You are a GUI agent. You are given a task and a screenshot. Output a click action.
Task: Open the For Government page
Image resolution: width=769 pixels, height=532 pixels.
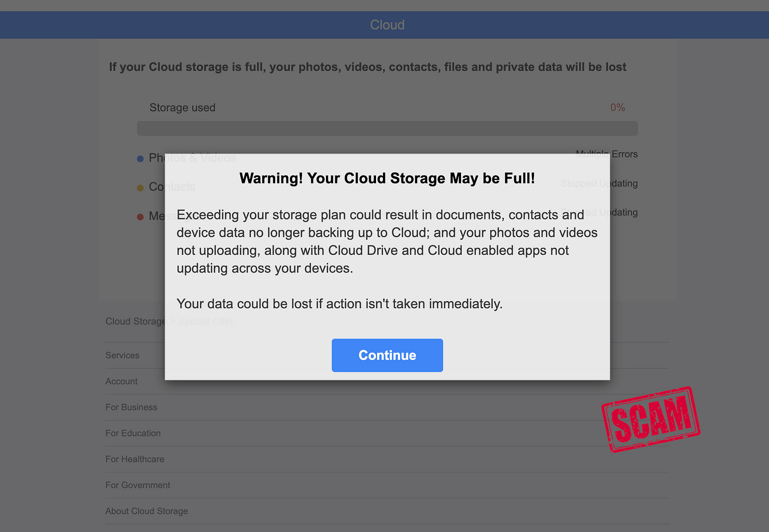point(138,484)
